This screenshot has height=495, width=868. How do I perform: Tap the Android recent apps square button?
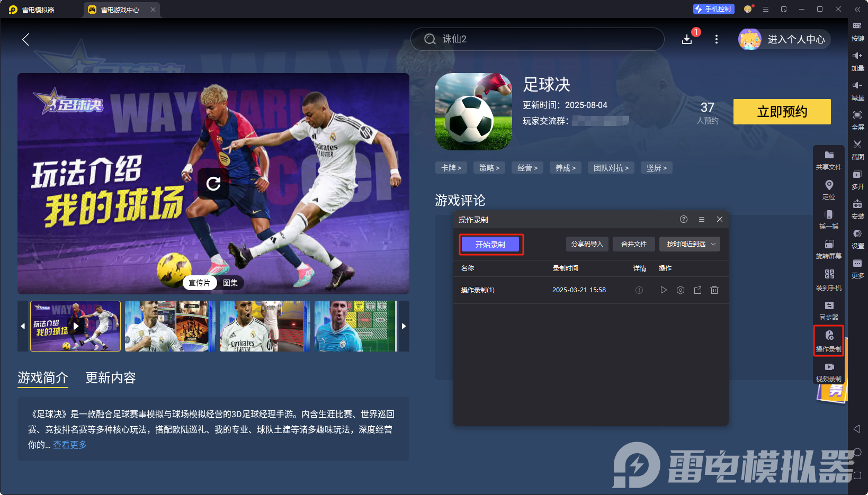(x=857, y=475)
